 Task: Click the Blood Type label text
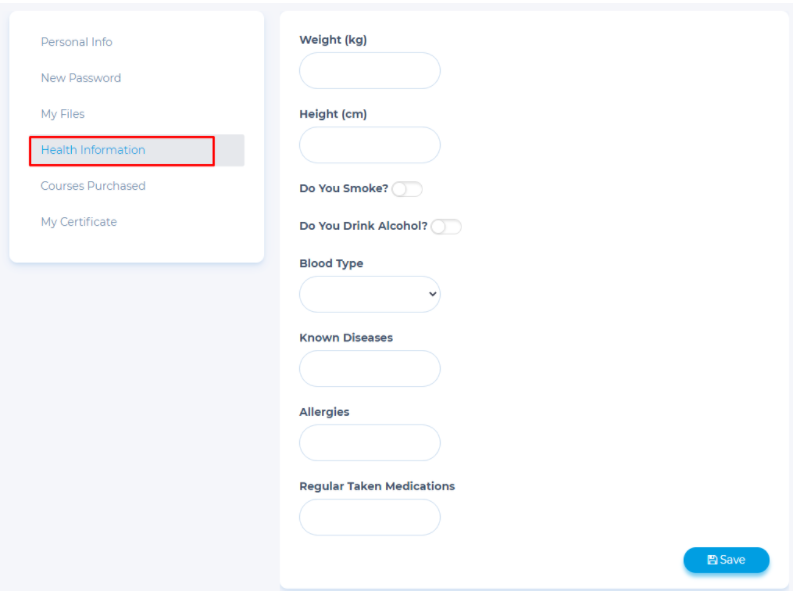[x=331, y=264]
